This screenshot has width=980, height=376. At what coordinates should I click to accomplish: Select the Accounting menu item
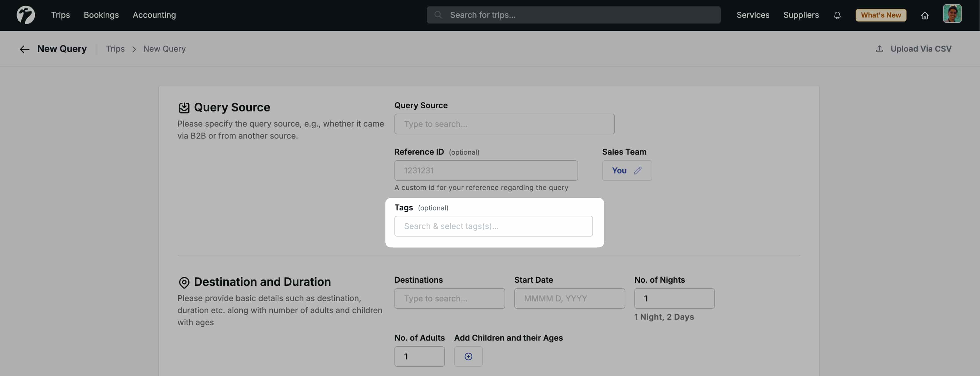pos(154,15)
